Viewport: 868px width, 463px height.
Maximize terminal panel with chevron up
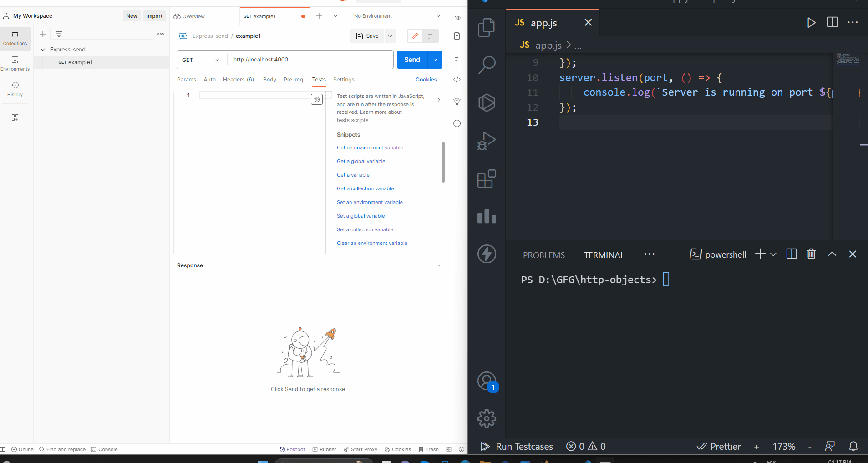tap(832, 254)
